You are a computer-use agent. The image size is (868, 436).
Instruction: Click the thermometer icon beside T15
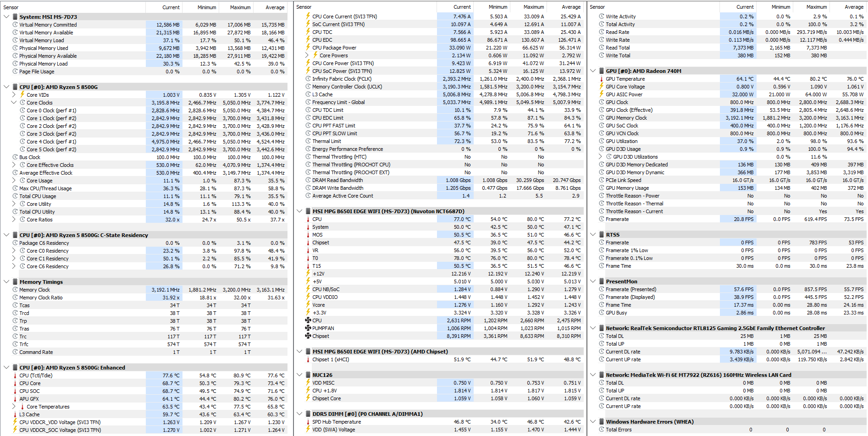[308, 266]
